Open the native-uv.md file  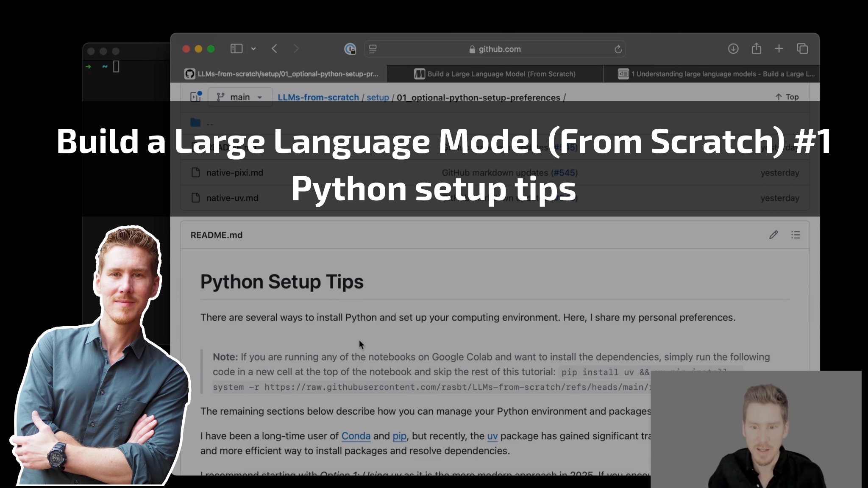(232, 198)
